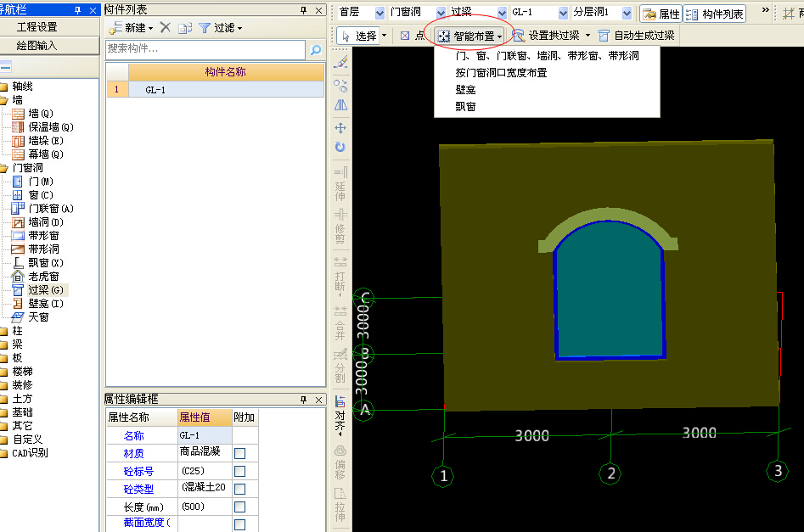This screenshot has height=532, width=804.
Task: Open the 新建 dropdown arrow
Action: [x=151, y=29]
